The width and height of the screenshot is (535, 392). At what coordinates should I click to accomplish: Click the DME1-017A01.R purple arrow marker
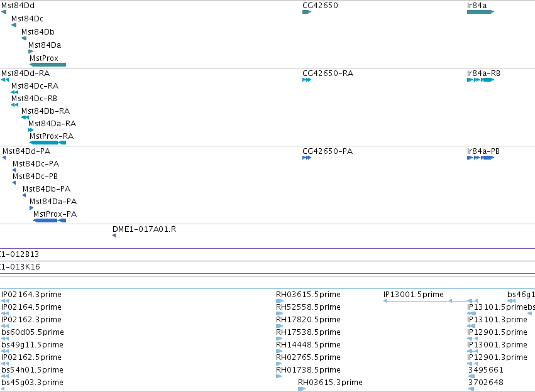(x=114, y=236)
